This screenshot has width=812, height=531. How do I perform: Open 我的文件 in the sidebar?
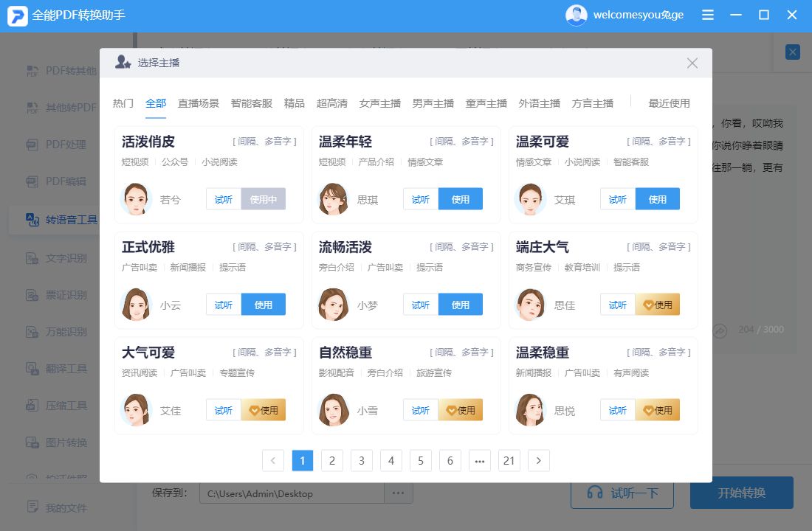click(x=56, y=507)
